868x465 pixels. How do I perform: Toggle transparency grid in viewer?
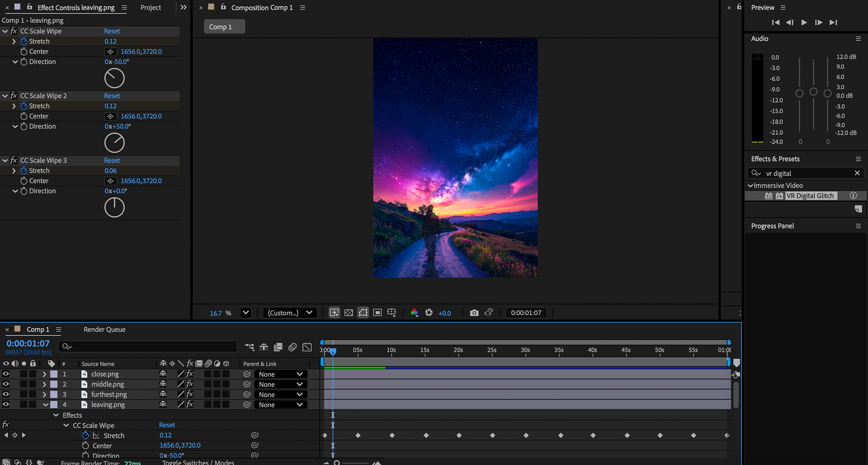tap(349, 313)
